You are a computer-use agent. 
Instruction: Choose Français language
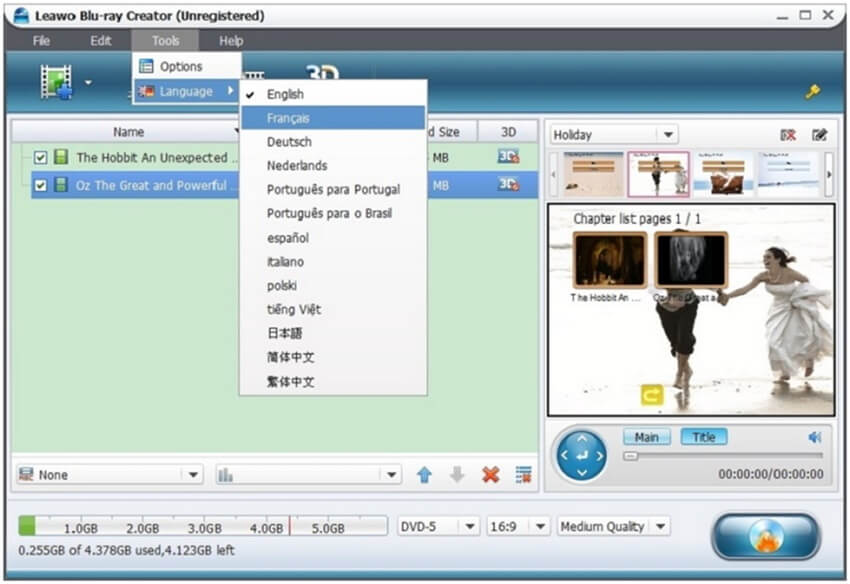(333, 118)
